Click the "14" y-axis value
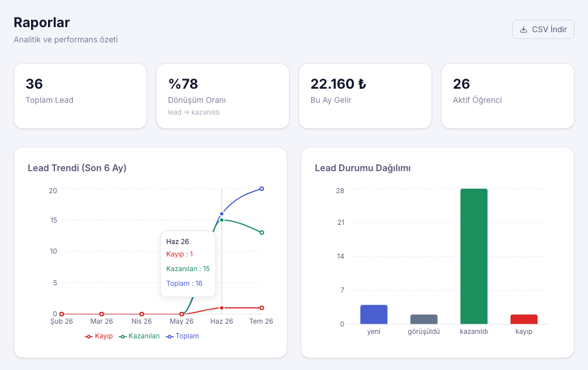This screenshot has width=588, height=370. (340, 256)
